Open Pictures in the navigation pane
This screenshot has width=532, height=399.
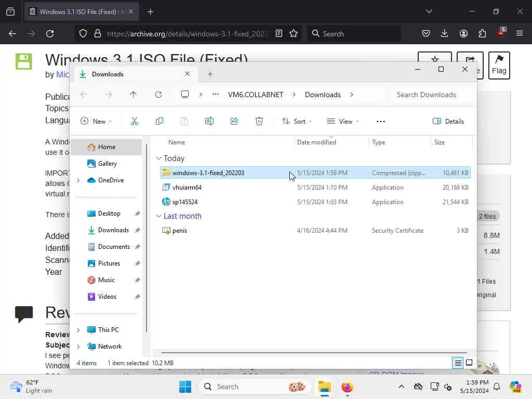point(109,263)
